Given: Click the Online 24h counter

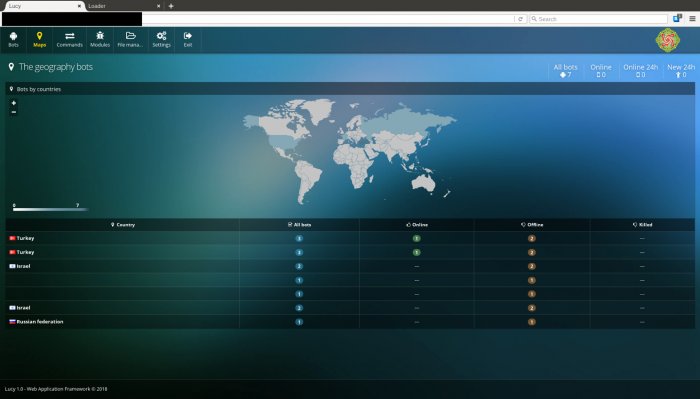Looking at the screenshot, I should (641, 71).
